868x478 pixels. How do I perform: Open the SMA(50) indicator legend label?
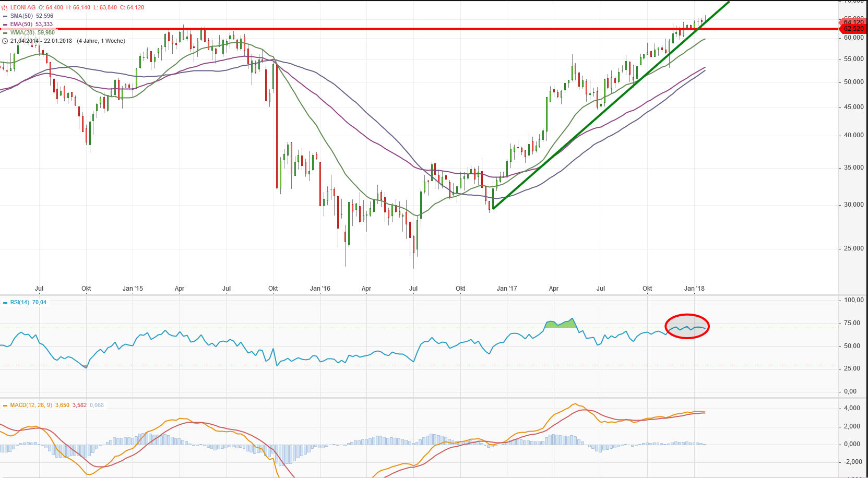pyautogui.click(x=21, y=16)
